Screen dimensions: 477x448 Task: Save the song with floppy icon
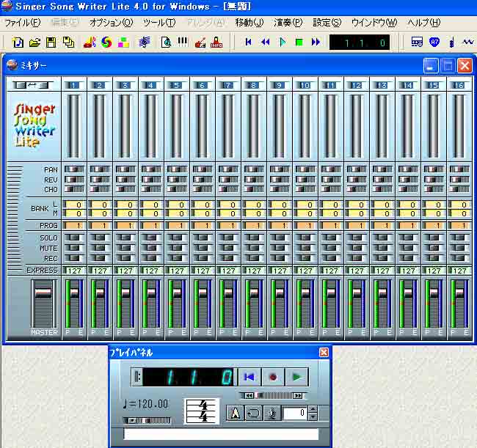[x=51, y=43]
